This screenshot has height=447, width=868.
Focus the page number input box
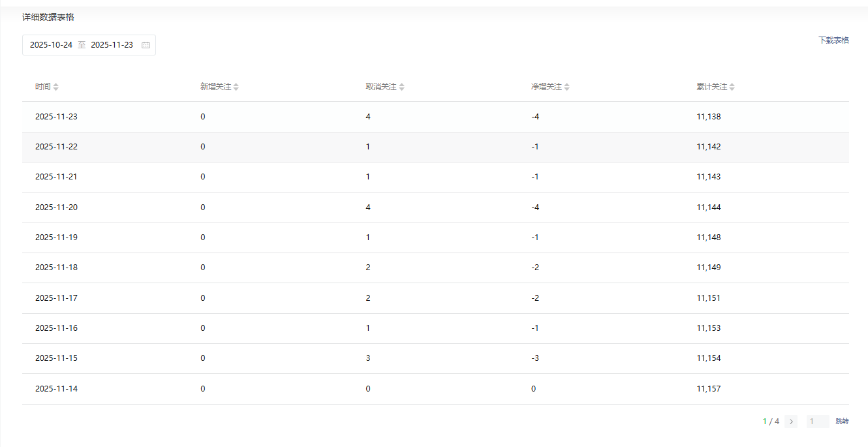click(817, 422)
